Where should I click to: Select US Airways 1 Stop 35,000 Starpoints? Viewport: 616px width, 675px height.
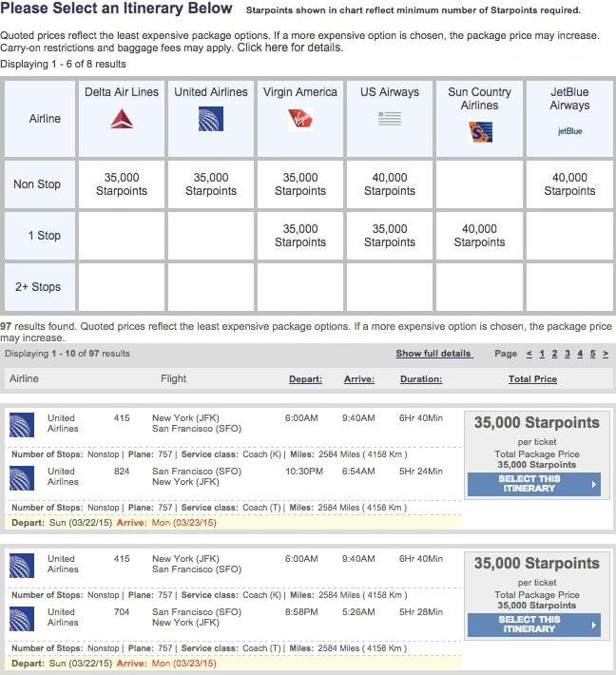click(390, 236)
